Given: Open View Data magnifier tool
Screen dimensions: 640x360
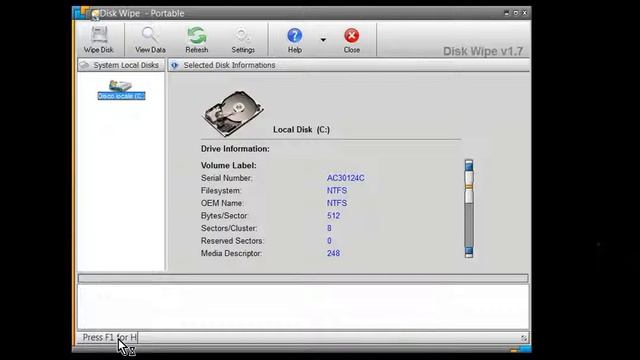Looking at the screenshot, I should [x=150, y=39].
